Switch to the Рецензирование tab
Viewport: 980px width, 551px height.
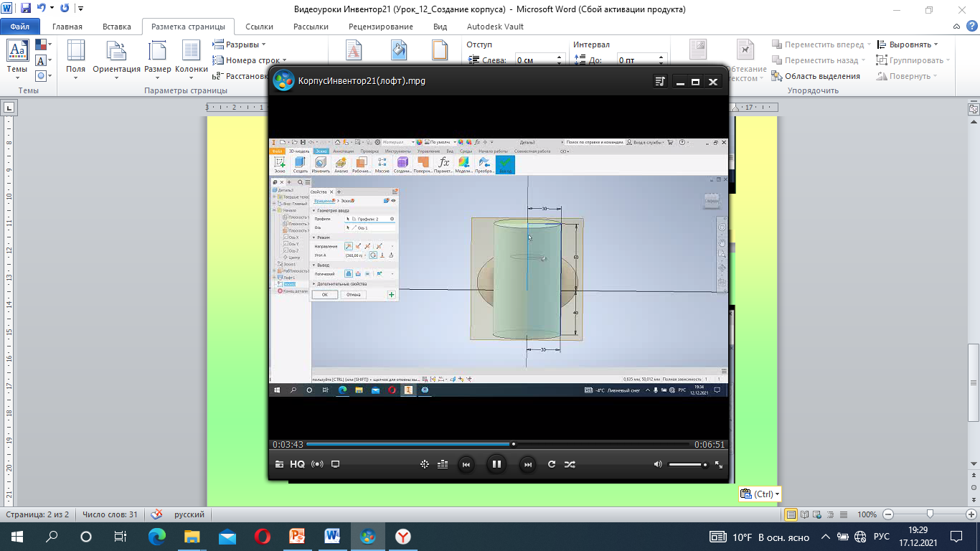pyautogui.click(x=380, y=27)
